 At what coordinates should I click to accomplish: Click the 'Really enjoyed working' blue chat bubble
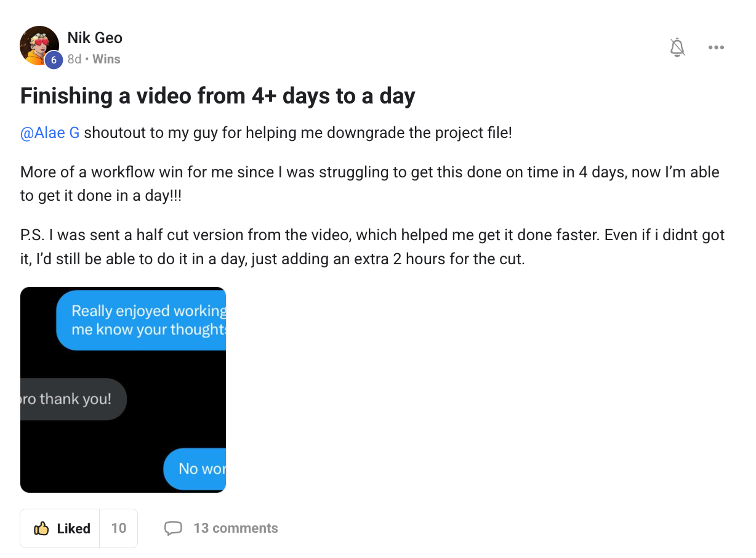point(141,320)
